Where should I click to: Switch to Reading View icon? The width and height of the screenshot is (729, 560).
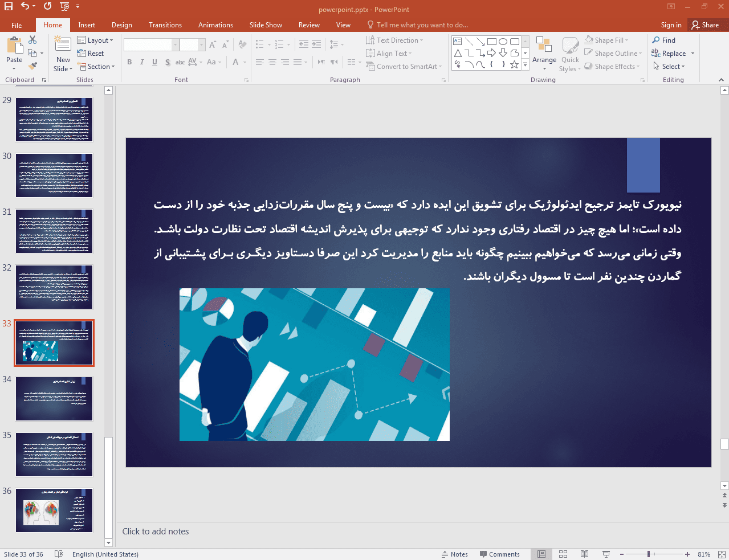[584, 554]
